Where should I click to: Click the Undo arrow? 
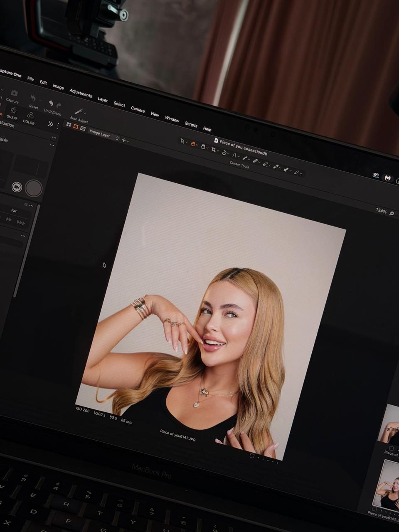click(x=51, y=103)
